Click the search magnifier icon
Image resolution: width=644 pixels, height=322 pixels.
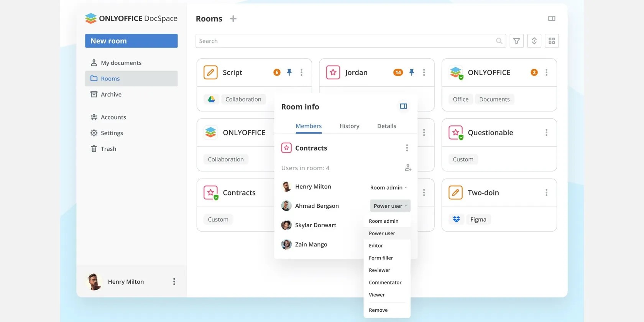coord(499,41)
